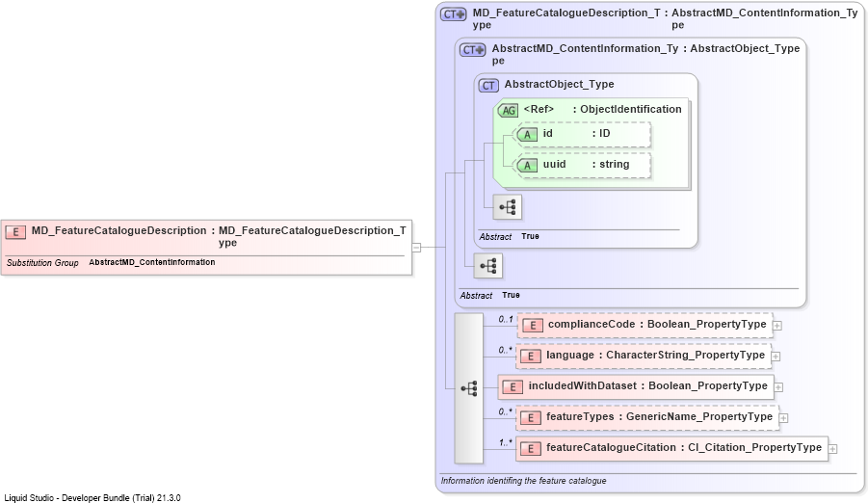This screenshot has height=503, width=868.
Task: Click the E icon of featureTypes
Action: click(x=530, y=418)
